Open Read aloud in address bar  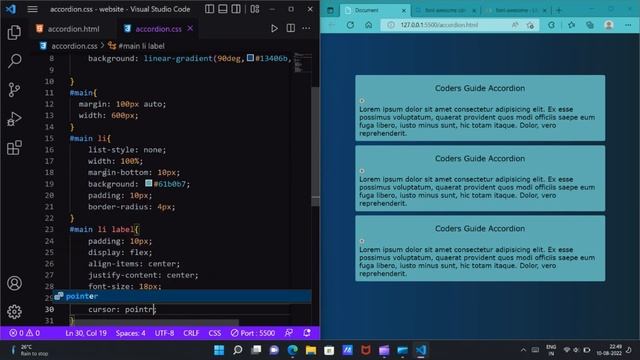pos(515,25)
